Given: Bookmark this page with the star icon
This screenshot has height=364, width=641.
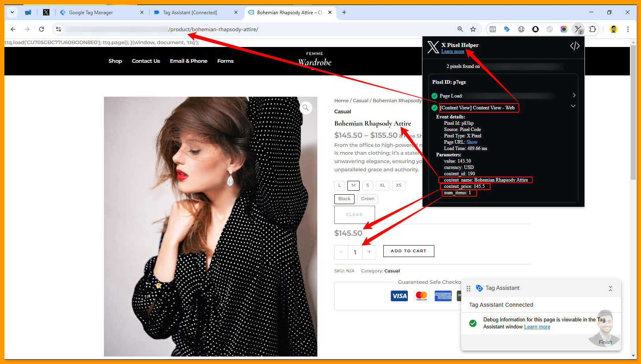Looking at the screenshot, I should (x=473, y=29).
